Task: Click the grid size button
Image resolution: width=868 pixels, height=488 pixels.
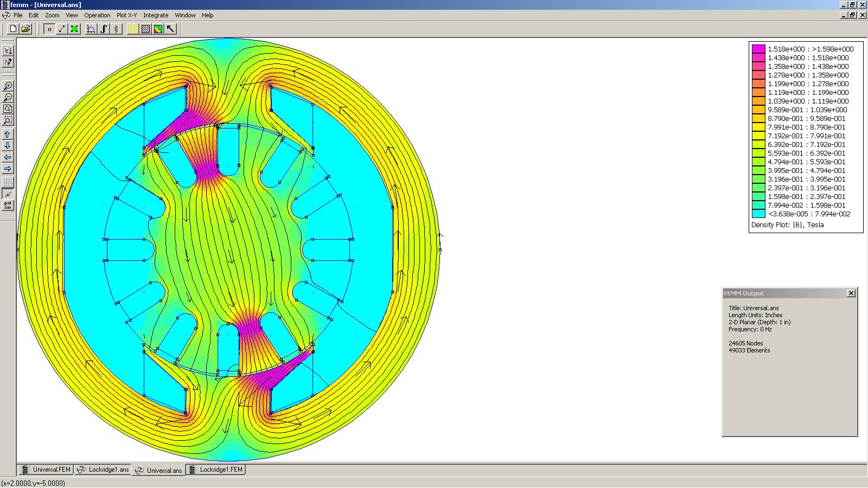Action: [x=8, y=205]
